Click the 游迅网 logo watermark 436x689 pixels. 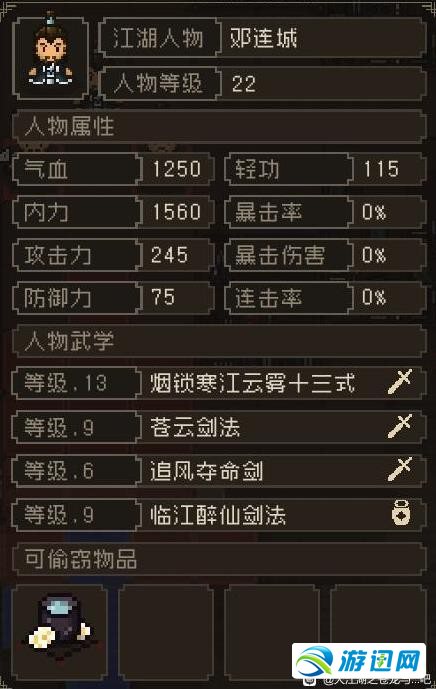359,661
